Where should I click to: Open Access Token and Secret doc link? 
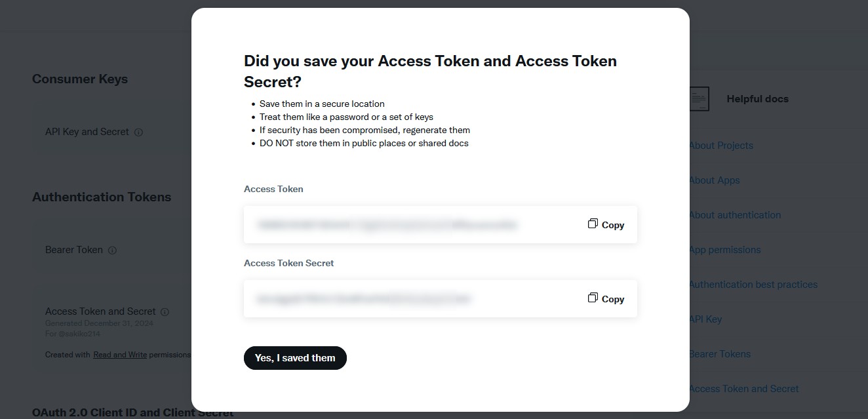pos(744,389)
